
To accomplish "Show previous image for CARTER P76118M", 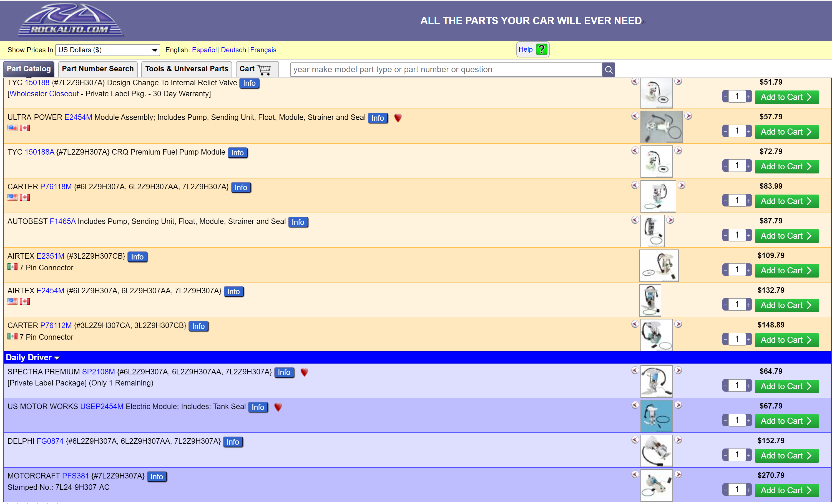I will (x=635, y=185).
